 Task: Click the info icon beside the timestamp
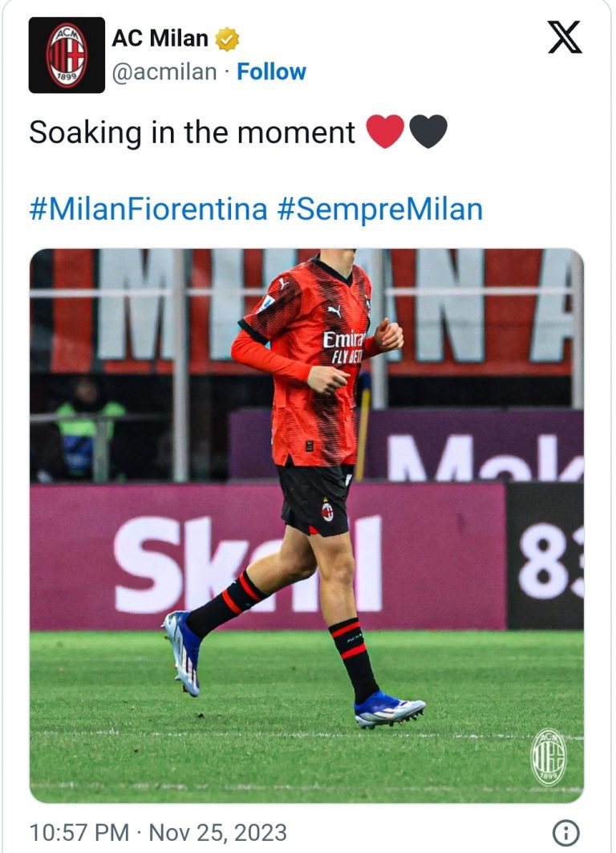click(x=566, y=832)
